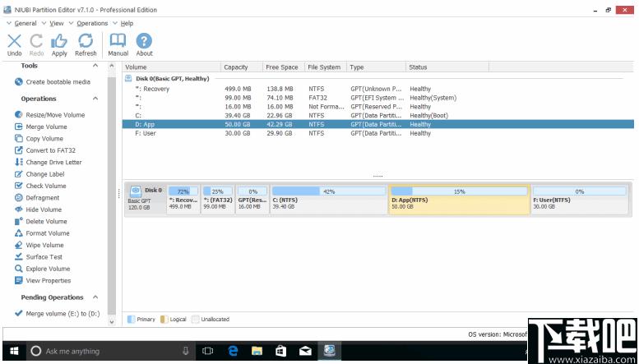Viewport: 639px width, 364px height.
Task: Select the Resize/Move Volume icon
Action: click(18, 115)
